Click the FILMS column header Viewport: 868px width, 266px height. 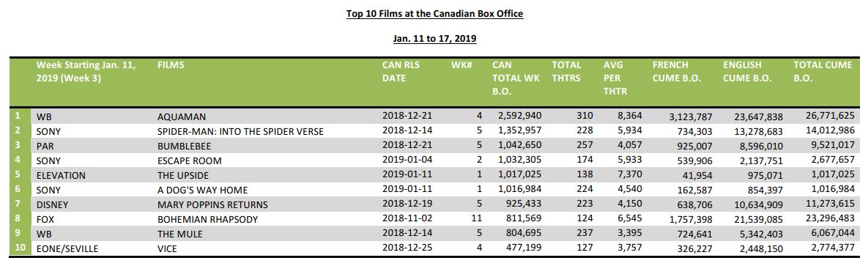pos(171,64)
